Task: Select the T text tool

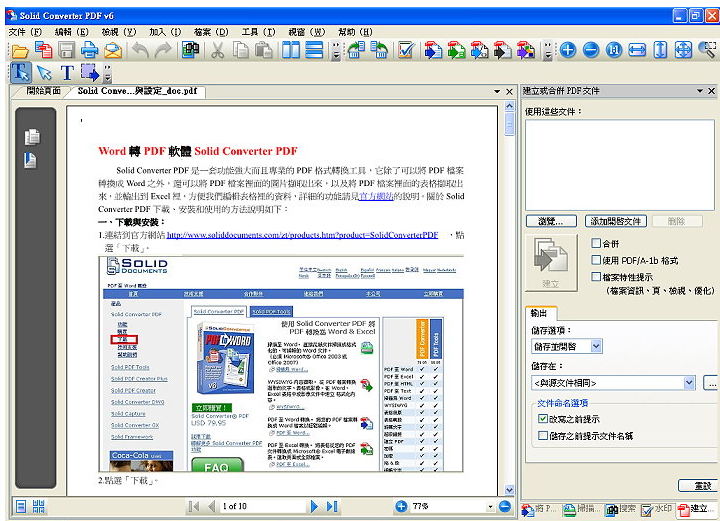Action: tap(67, 73)
